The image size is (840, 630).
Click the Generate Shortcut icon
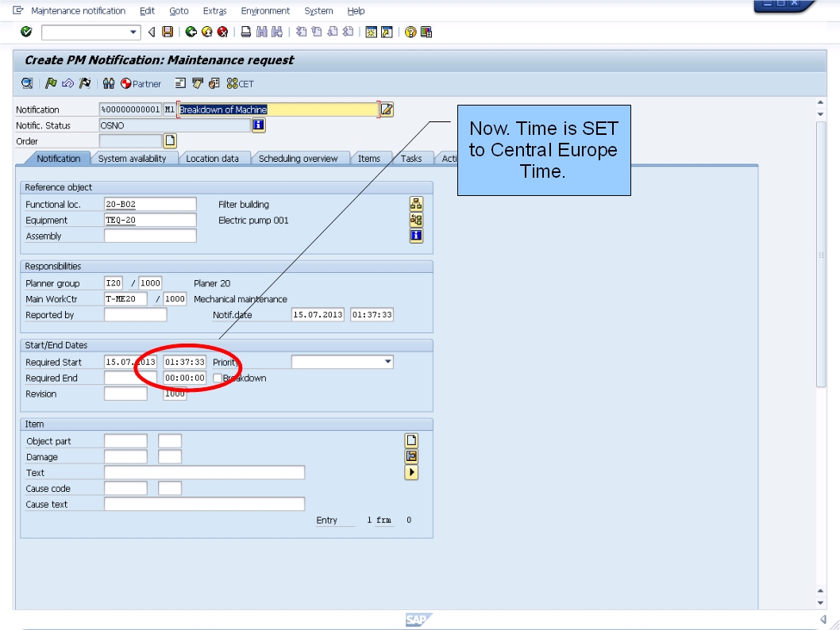[386, 32]
